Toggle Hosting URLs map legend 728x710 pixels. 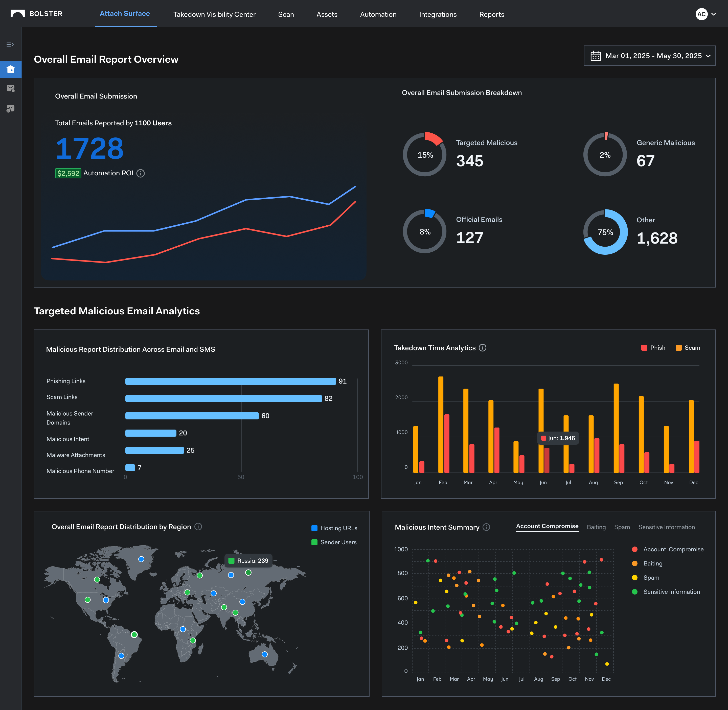334,528
